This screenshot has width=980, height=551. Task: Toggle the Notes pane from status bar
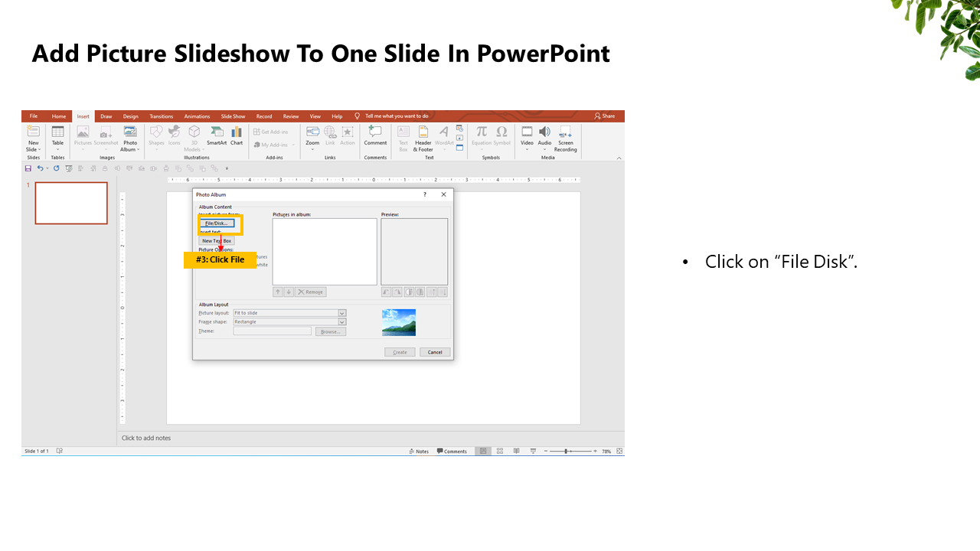tap(419, 452)
